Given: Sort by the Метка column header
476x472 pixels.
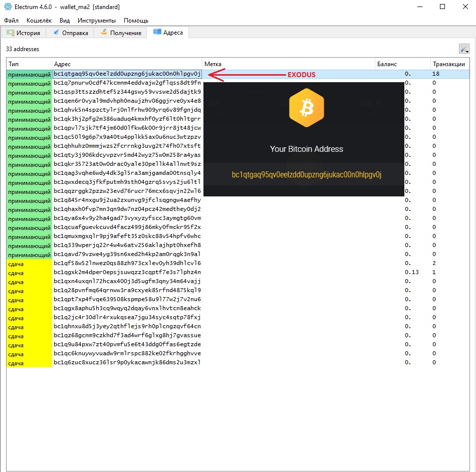Looking at the screenshot, I should coord(289,64).
